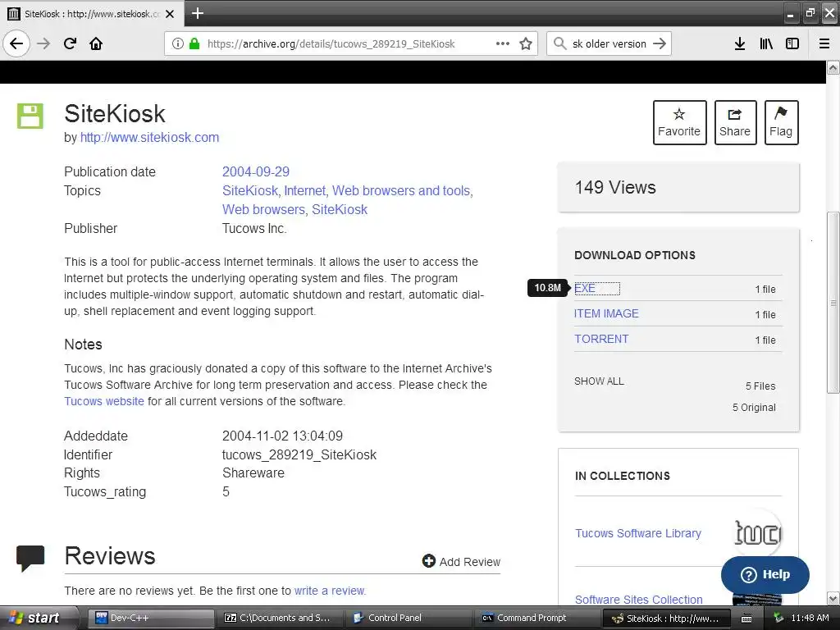Viewport: 840px width, 630px height.
Task: Open Tucows Software Library collection link
Action: pos(638,533)
